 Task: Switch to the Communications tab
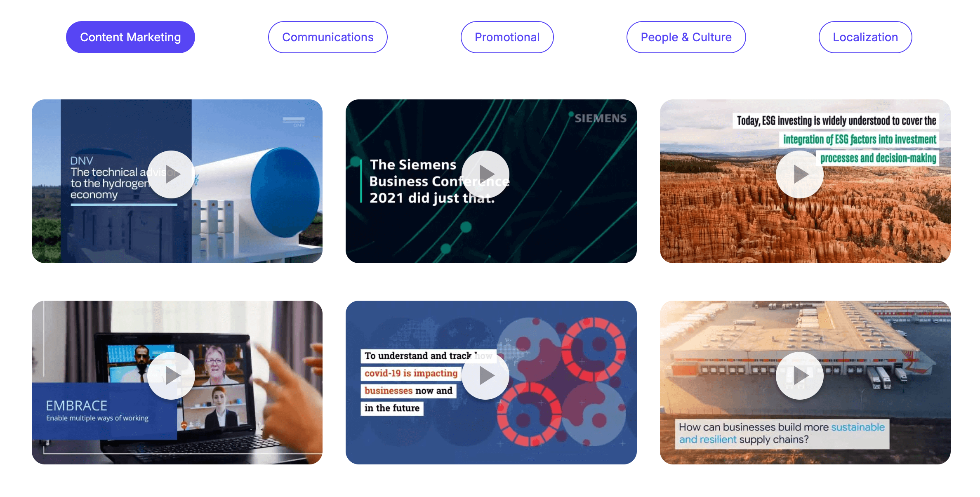[328, 37]
